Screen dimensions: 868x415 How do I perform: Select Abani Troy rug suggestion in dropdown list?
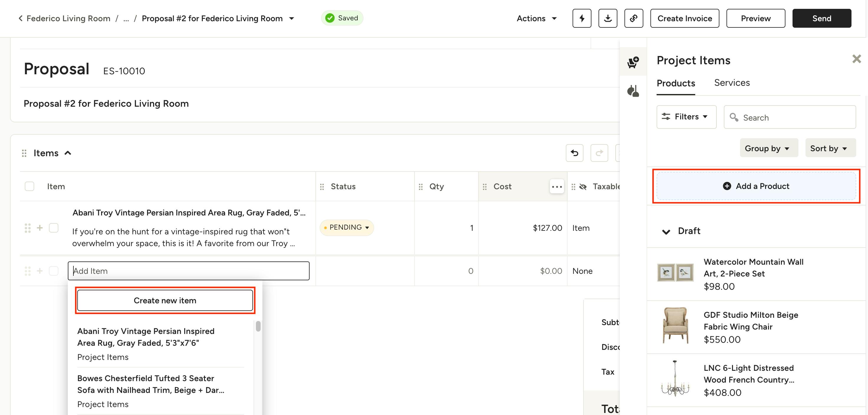point(160,344)
